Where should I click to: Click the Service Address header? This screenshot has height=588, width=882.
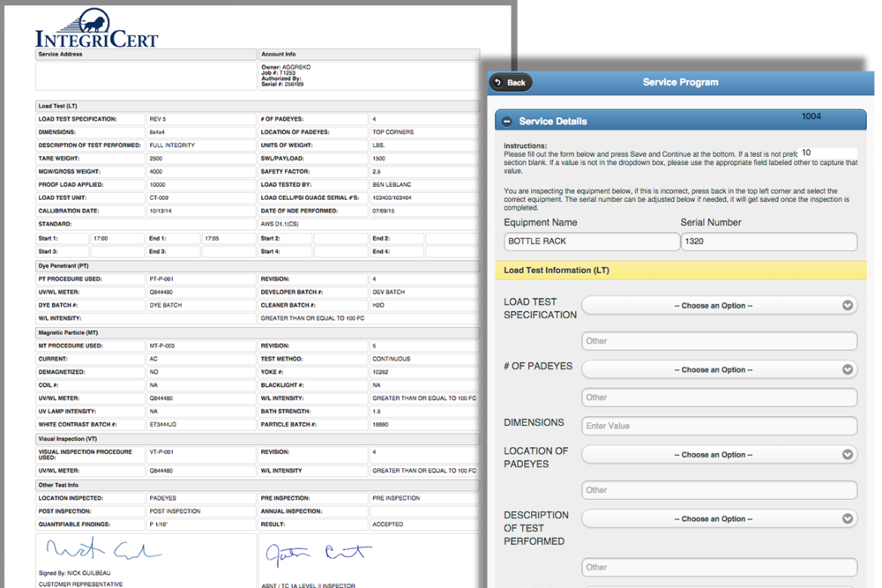[146, 55]
